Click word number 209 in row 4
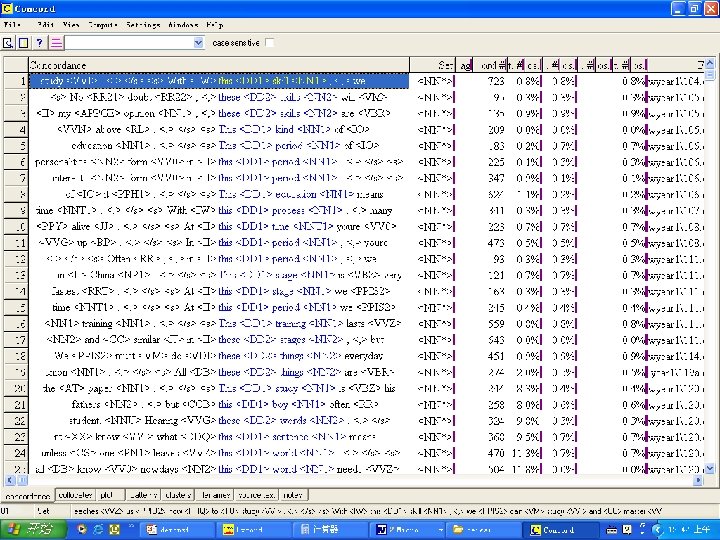Image resolution: width=720 pixels, height=540 pixels. click(496, 130)
